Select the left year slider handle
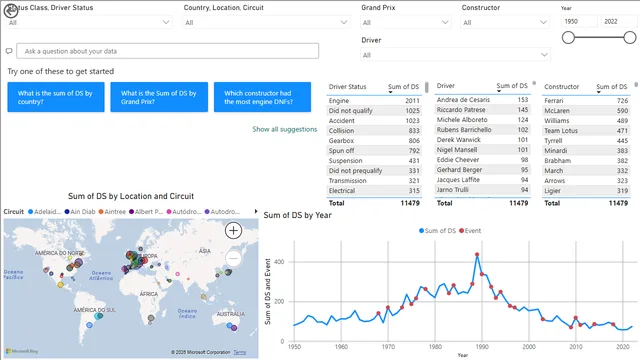This screenshot has width=640, height=360. click(568, 38)
